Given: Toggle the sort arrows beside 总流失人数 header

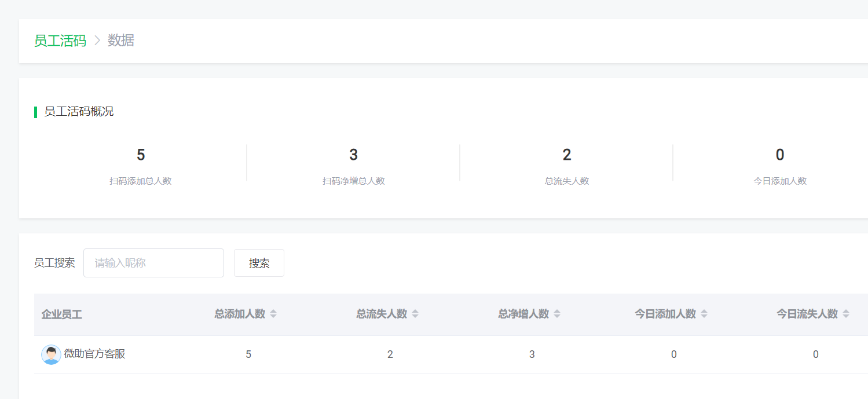Looking at the screenshot, I should (415, 314).
